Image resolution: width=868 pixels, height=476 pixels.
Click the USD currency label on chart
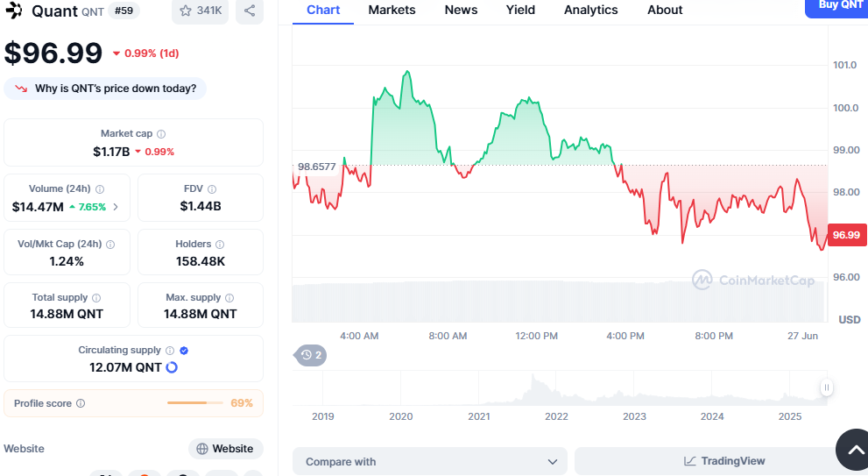[850, 320]
